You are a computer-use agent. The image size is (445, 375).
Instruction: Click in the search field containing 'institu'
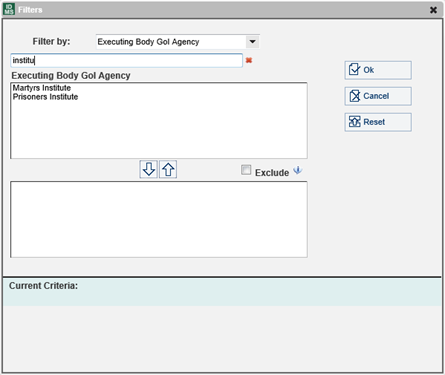click(x=126, y=60)
